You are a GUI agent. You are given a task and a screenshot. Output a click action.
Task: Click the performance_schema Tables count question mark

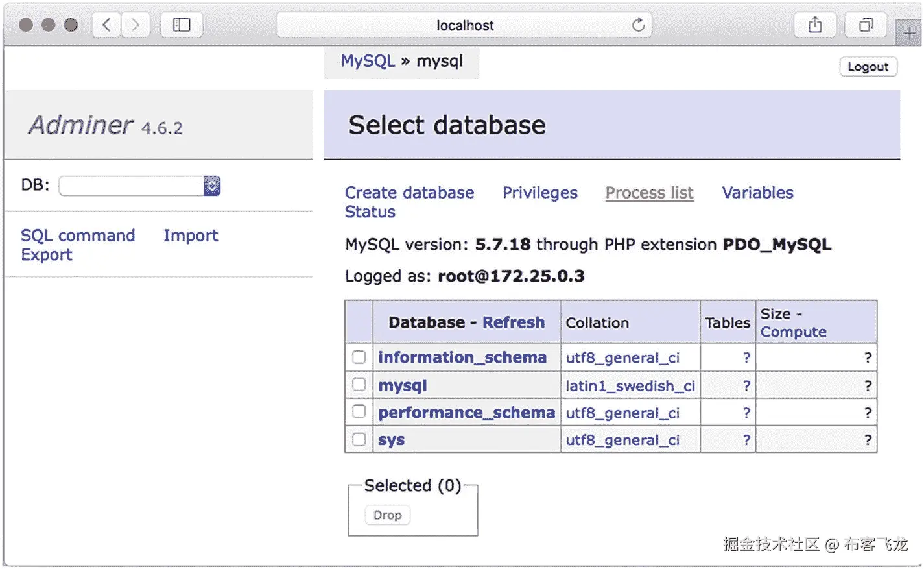[746, 413]
